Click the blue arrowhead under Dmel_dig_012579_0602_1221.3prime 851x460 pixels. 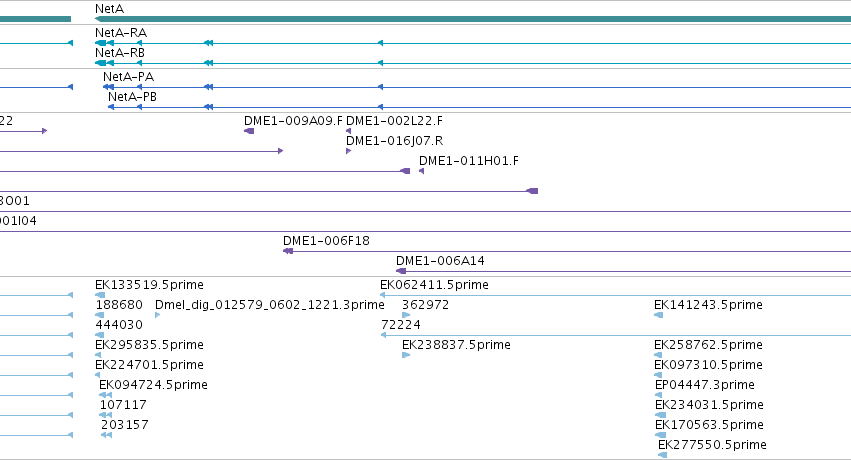(x=157, y=315)
